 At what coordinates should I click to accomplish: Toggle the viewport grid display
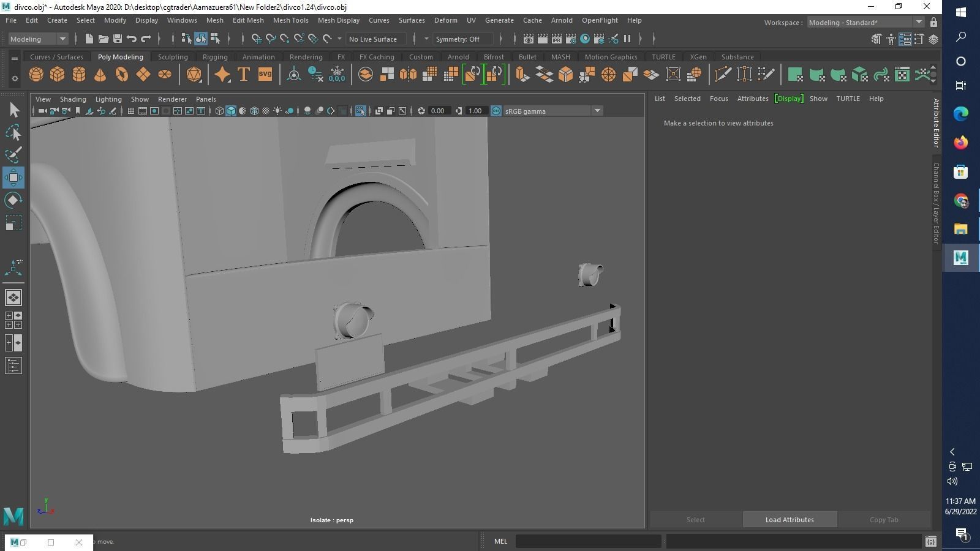(130, 111)
